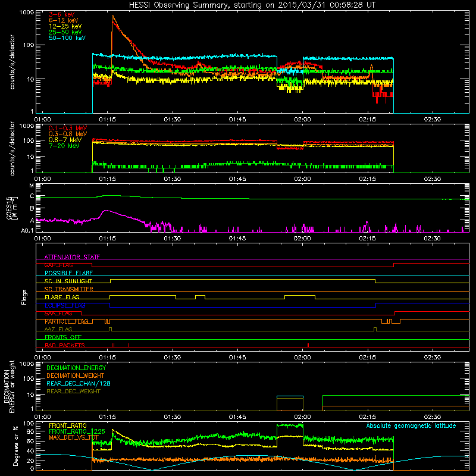Click the Degrees or % axis title
The image size is (476, 476).
tap(15, 446)
